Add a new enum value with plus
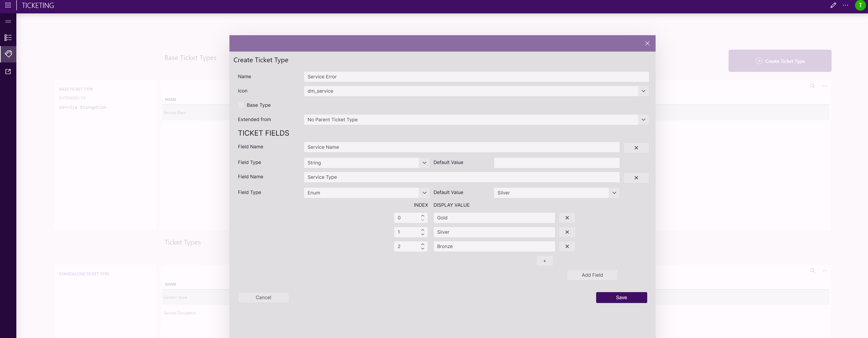Screen dimensions: 868x338 (x=545, y=261)
